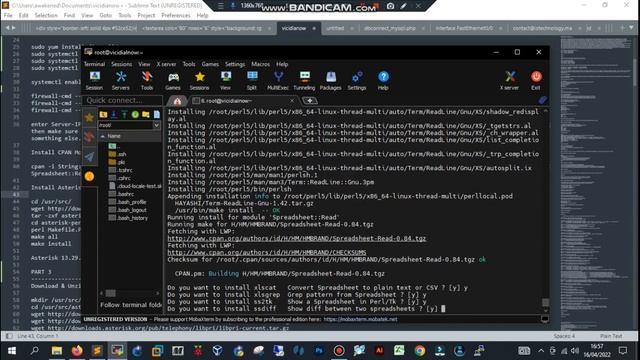Switch to the untitled tab in Sublime Text
This screenshot has width=640, height=360.
coord(335,28)
